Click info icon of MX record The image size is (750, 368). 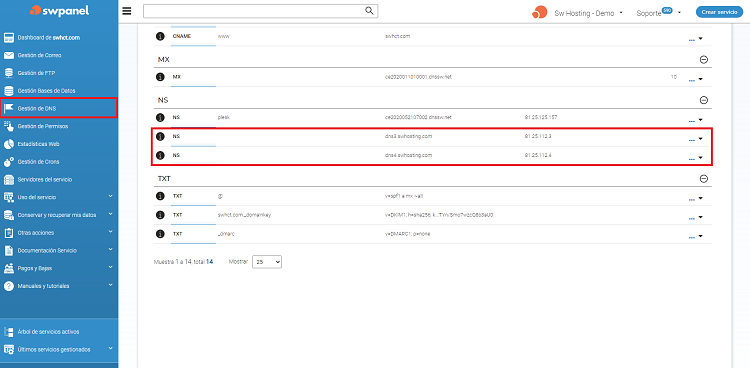point(160,77)
